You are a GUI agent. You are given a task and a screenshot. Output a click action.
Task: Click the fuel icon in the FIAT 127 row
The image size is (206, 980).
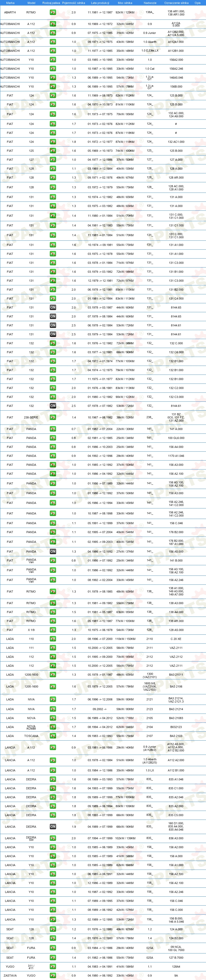tap(52, 160)
